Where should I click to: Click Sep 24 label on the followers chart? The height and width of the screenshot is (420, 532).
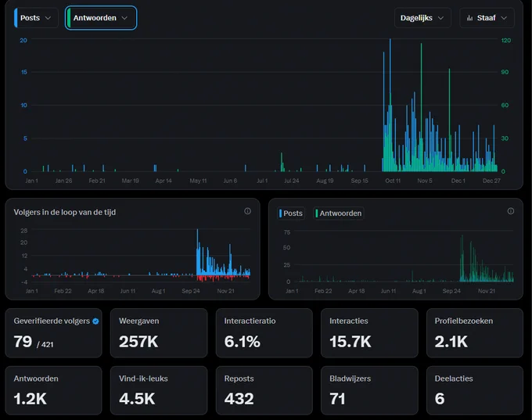click(x=191, y=291)
